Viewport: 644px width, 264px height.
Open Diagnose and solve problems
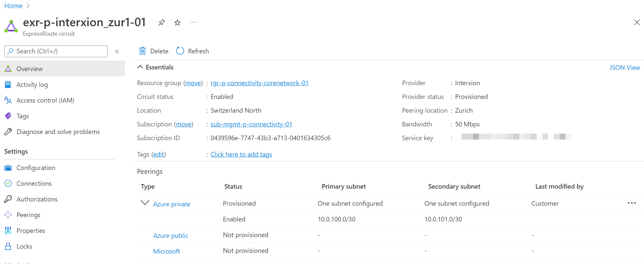click(58, 132)
